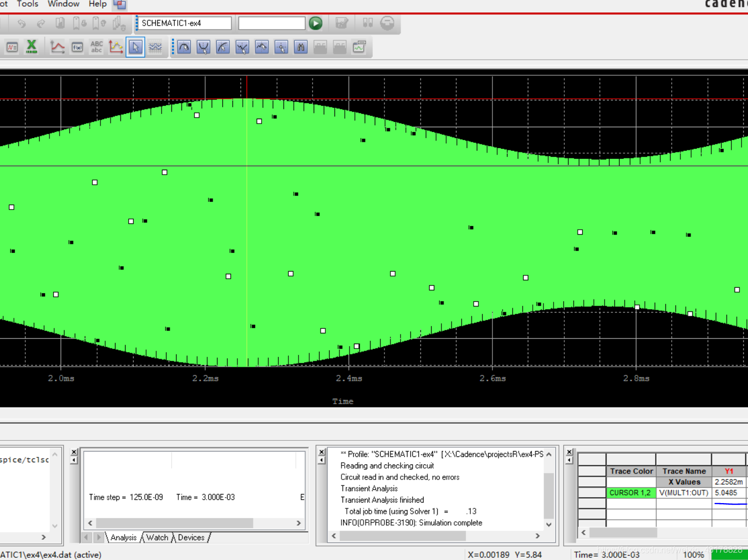Viewport: 748px width, 560px height.
Task: Export data with the green Excel icon
Action: click(32, 47)
